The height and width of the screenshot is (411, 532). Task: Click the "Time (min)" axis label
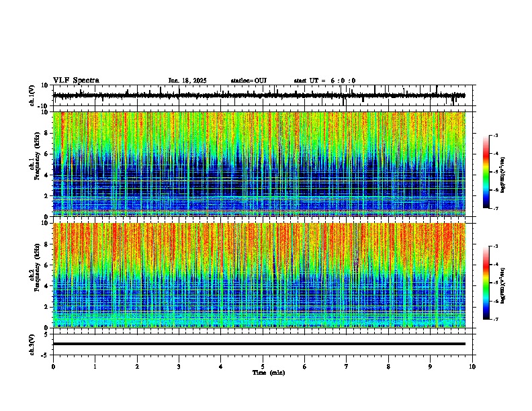269,373
